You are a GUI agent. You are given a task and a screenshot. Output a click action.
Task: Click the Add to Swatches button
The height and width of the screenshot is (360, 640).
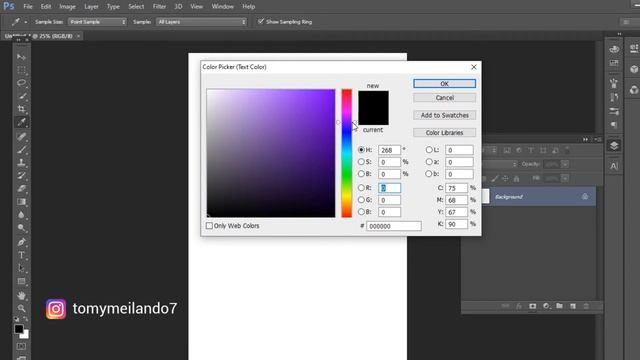click(x=444, y=115)
